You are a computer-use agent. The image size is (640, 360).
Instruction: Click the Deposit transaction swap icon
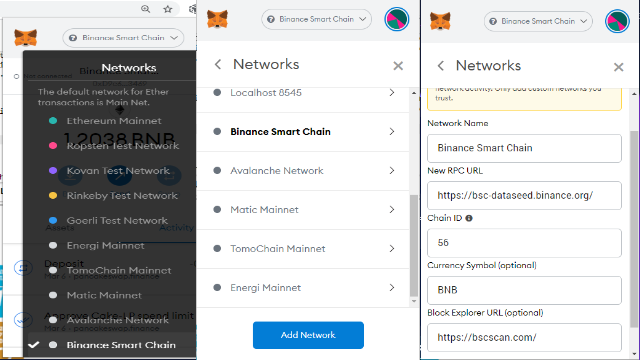(22, 268)
